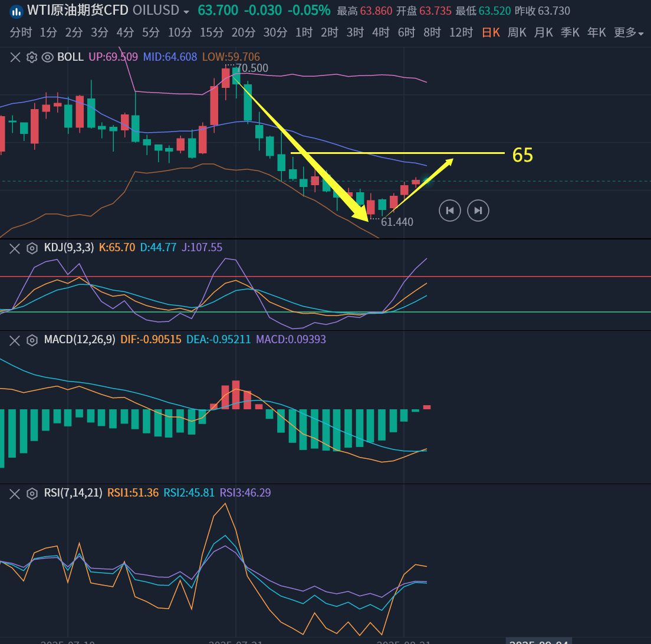
Task: Remove the BOLL indicator with its X icon
Action: click(15, 57)
